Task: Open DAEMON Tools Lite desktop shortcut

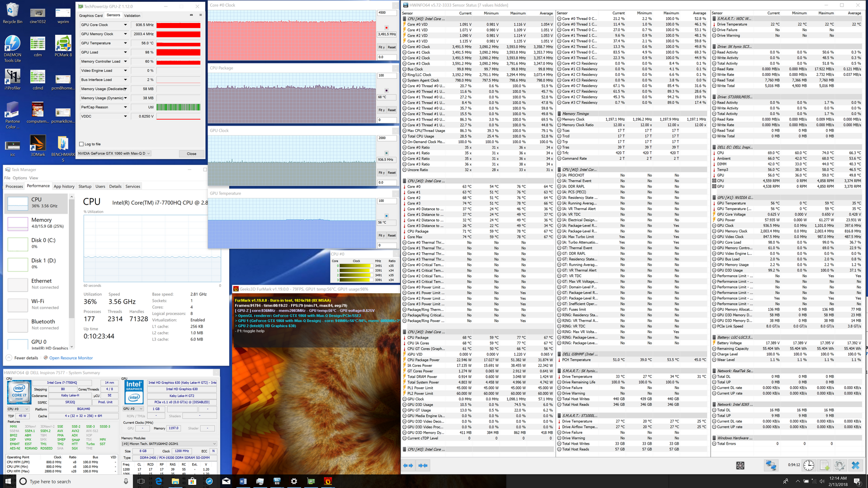Action: point(13,49)
